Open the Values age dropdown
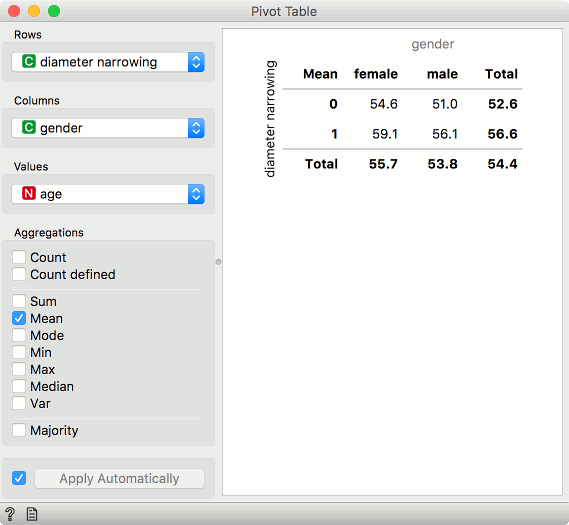Screen dimensions: 569x525 coord(108,194)
